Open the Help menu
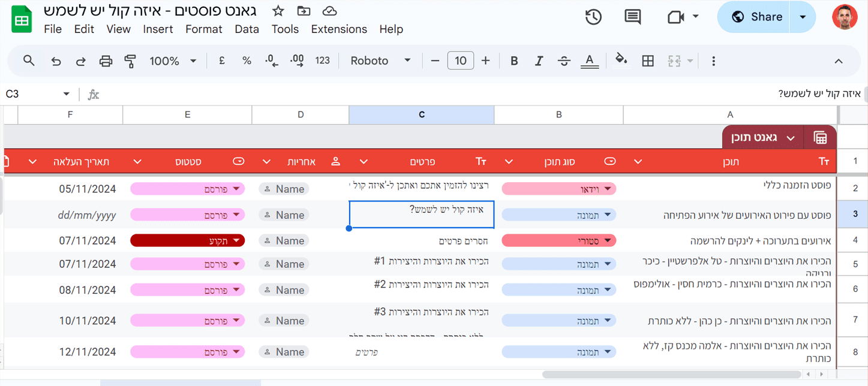 pos(391,29)
